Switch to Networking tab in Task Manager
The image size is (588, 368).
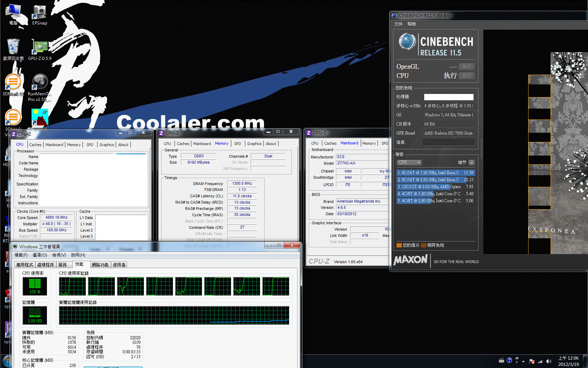(x=100, y=265)
